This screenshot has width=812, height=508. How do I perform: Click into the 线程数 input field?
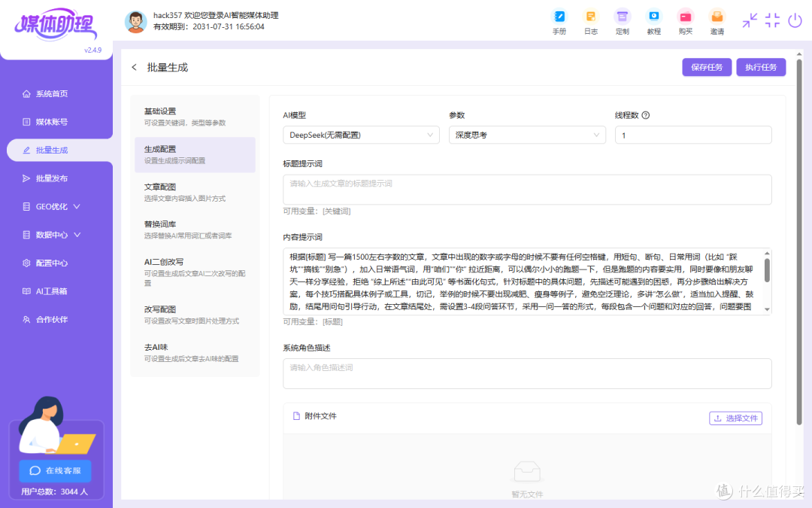[693, 135]
